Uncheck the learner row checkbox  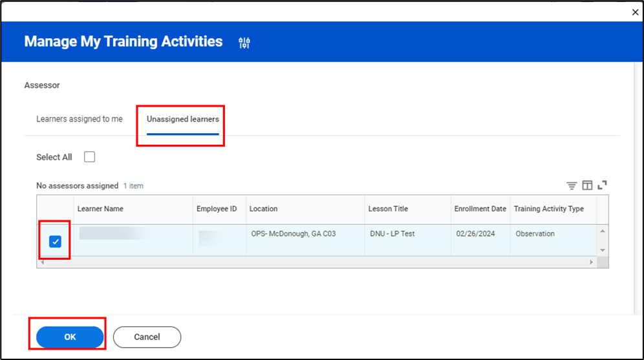click(x=56, y=241)
